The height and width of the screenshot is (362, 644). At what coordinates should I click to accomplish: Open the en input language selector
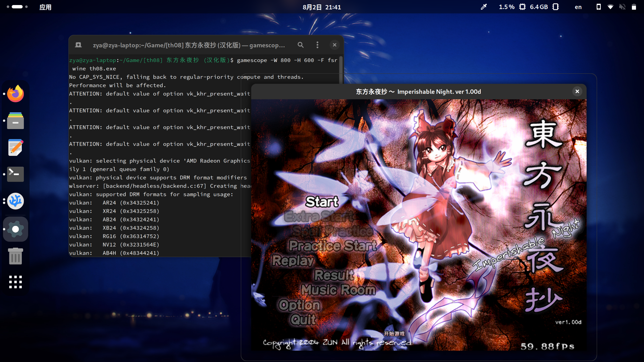tap(578, 7)
